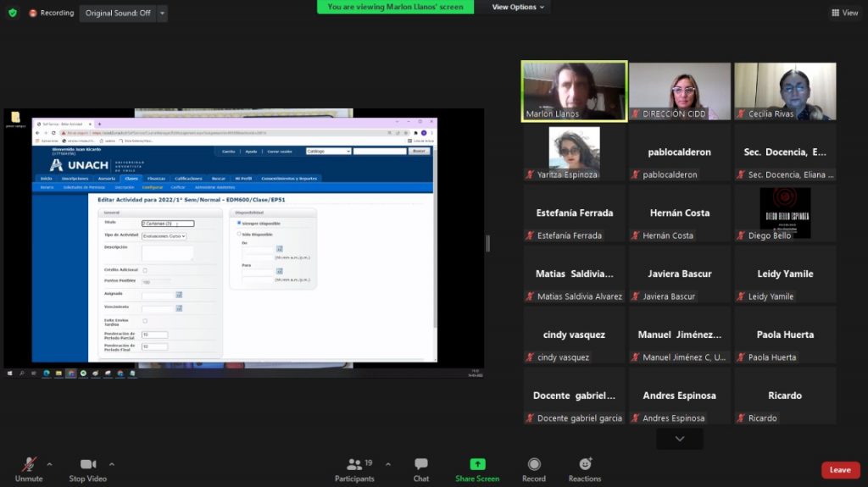Screen dimensions: 868x487
Task: Click the green Share Screen icon
Action: [477, 464]
